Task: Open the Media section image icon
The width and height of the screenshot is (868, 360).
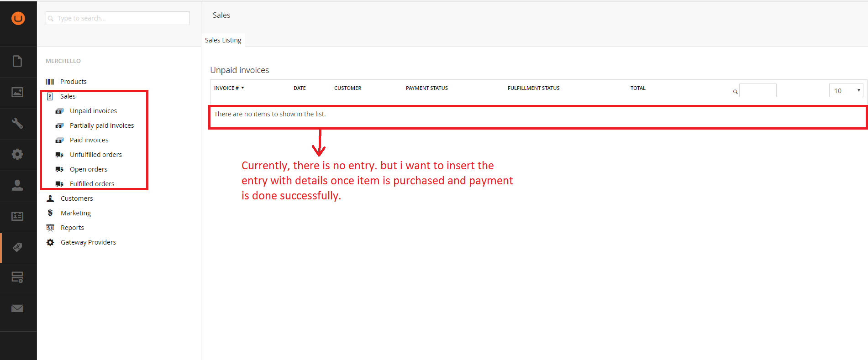Action: point(17,92)
